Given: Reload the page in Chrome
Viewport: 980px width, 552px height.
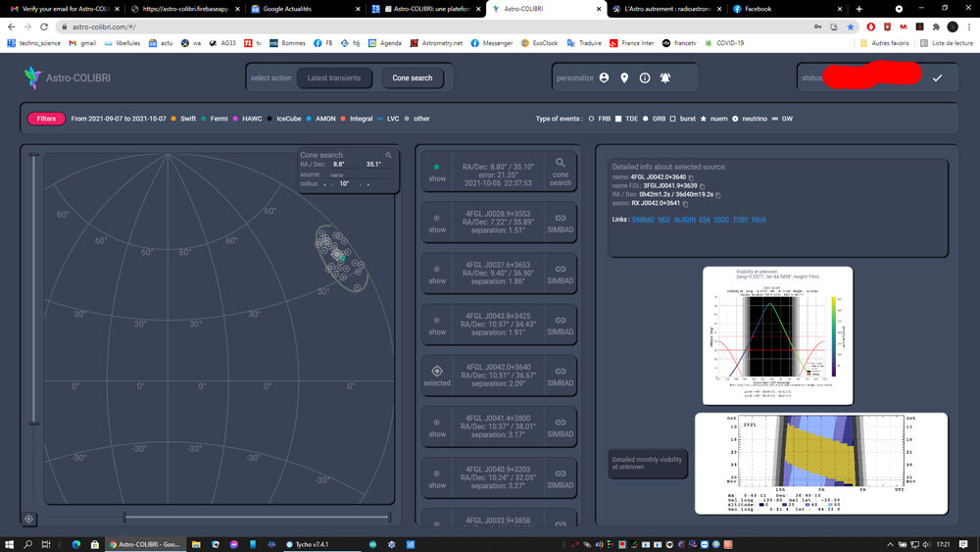Looking at the screenshot, I should 44,26.
